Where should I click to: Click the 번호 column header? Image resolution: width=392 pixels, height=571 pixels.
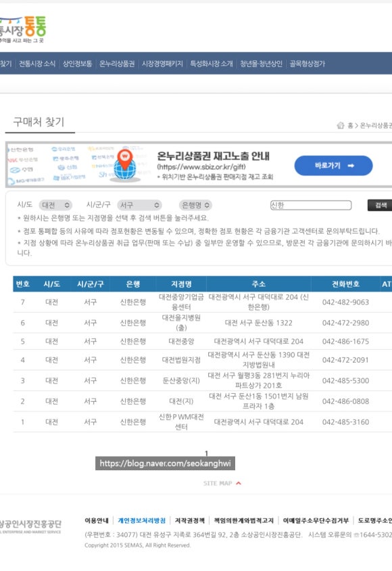(22, 284)
